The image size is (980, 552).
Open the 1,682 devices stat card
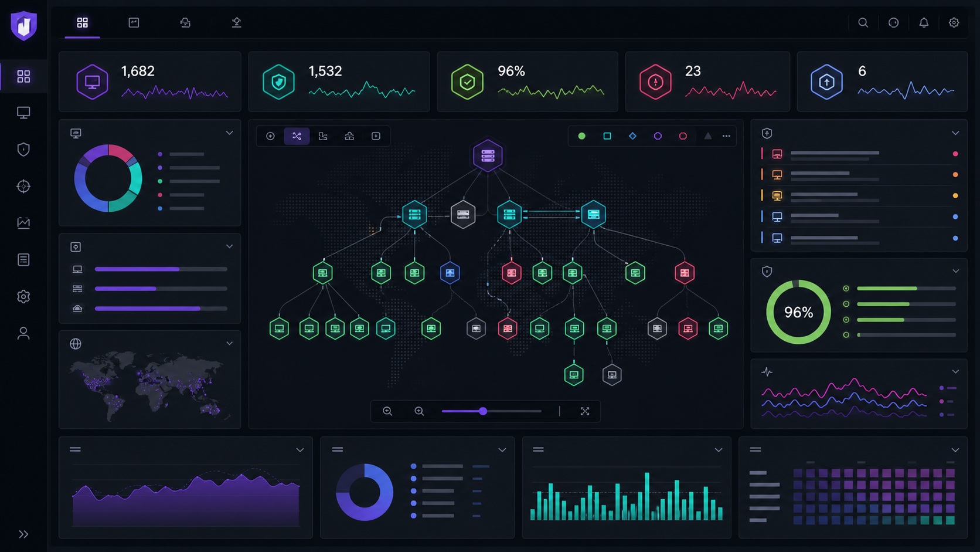pos(150,82)
